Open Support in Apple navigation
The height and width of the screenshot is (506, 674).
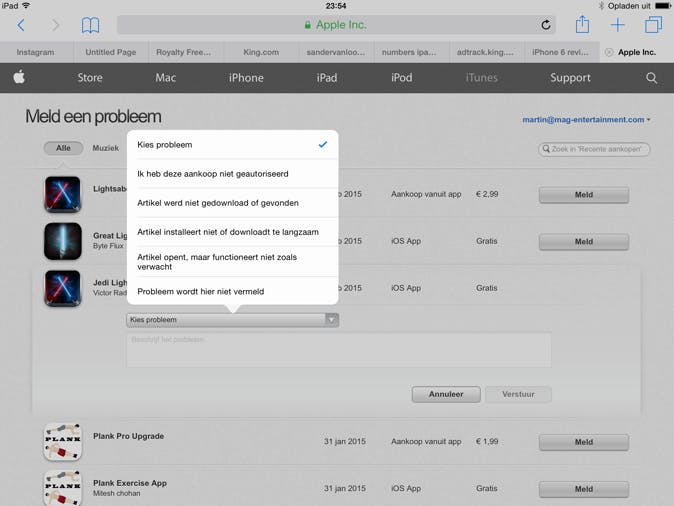pyautogui.click(x=570, y=78)
